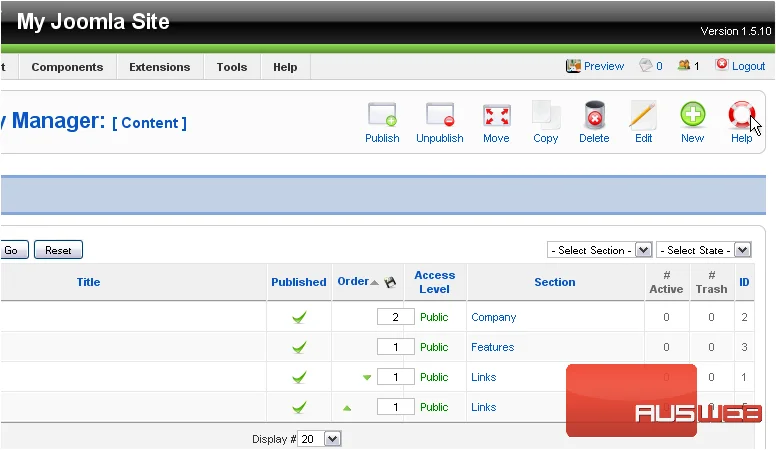Click the Version 1.5.10 text
This screenshot has height=450, width=776.
pos(735,31)
